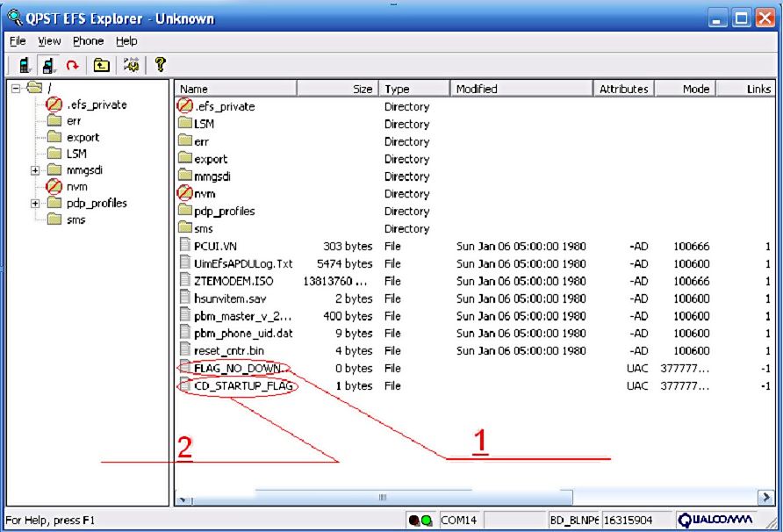Click the .efs_private blocked icon in file list
Viewport: 783px width, 532px height.
184,105
